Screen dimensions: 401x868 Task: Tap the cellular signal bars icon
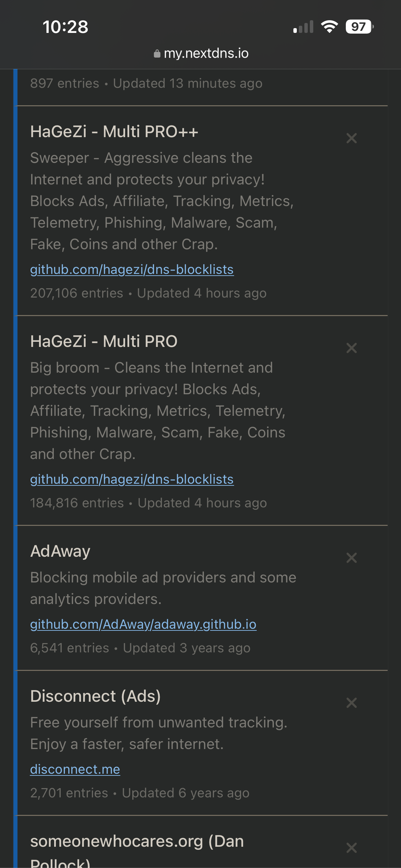tap(303, 27)
